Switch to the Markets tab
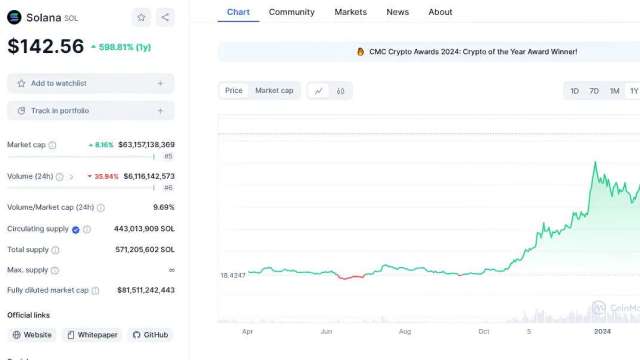This screenshot has height=360, width=640. [x=351, y=12]
